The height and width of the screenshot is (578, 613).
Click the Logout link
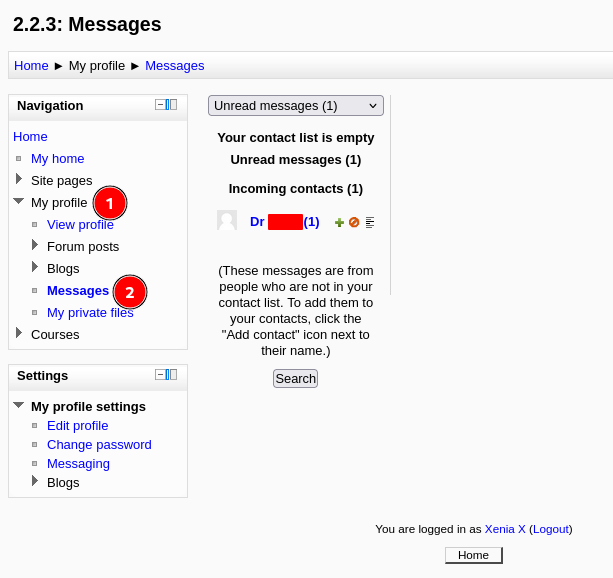[x=550, y=529]
